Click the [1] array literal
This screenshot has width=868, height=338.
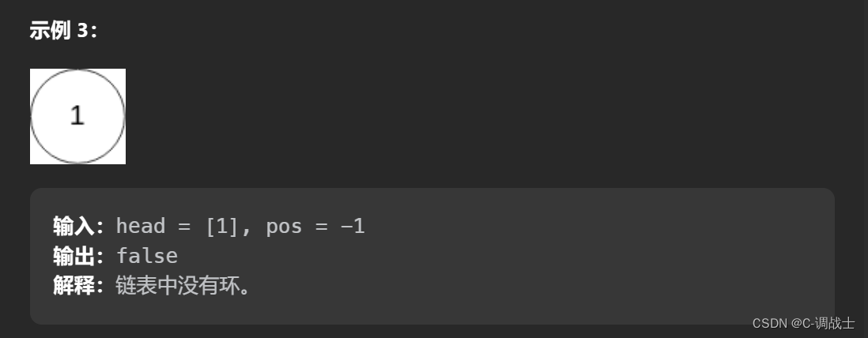(221, 227)
